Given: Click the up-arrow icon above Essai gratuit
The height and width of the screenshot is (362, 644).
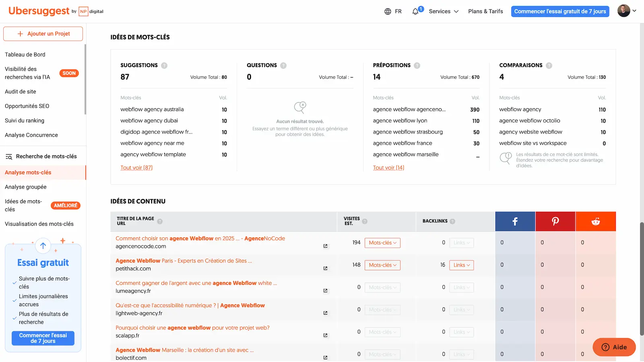Looking at the screenshot, I should click(43, 246).
